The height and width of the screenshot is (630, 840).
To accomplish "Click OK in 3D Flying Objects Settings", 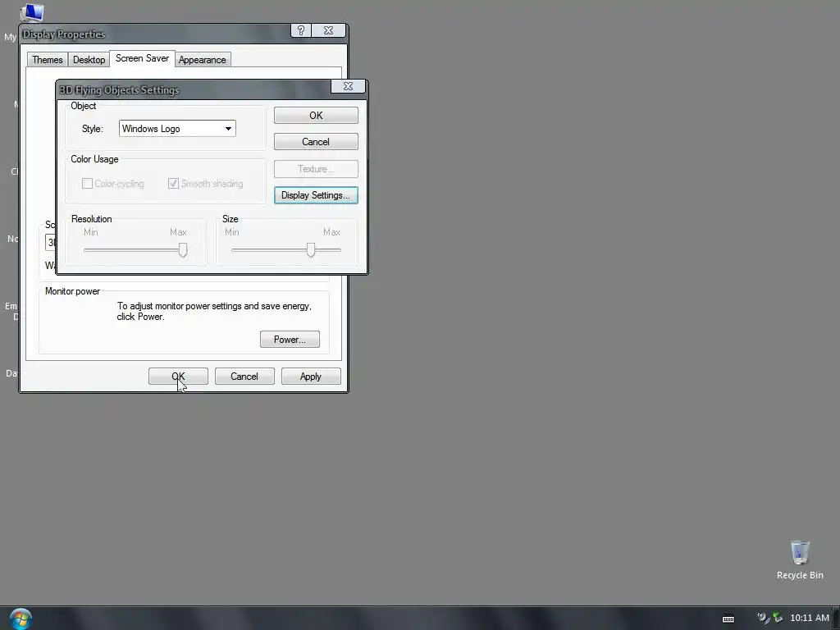I will click(x=316, y=115).
